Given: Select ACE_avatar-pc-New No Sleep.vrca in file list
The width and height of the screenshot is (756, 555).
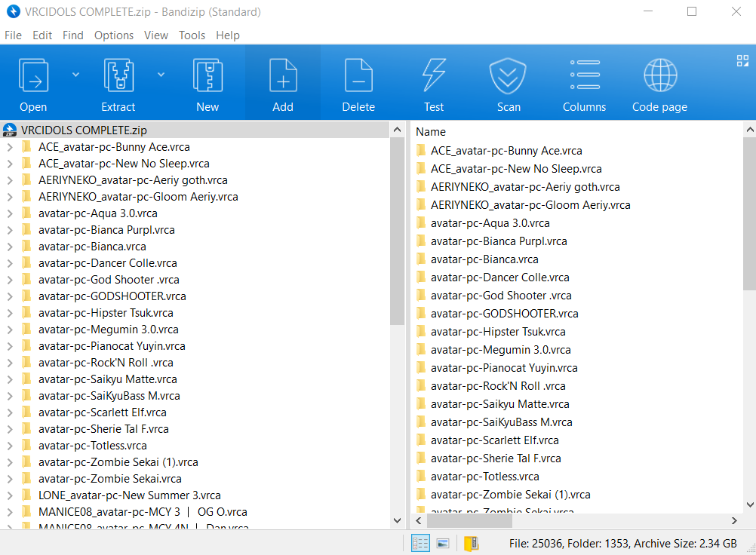Looking at the screenshot, I should click(x=516, y=169).
